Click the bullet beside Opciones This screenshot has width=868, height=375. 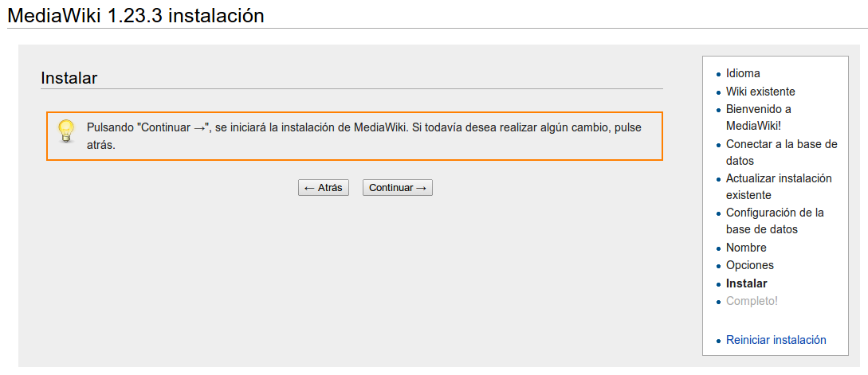[x=719, y=266]
